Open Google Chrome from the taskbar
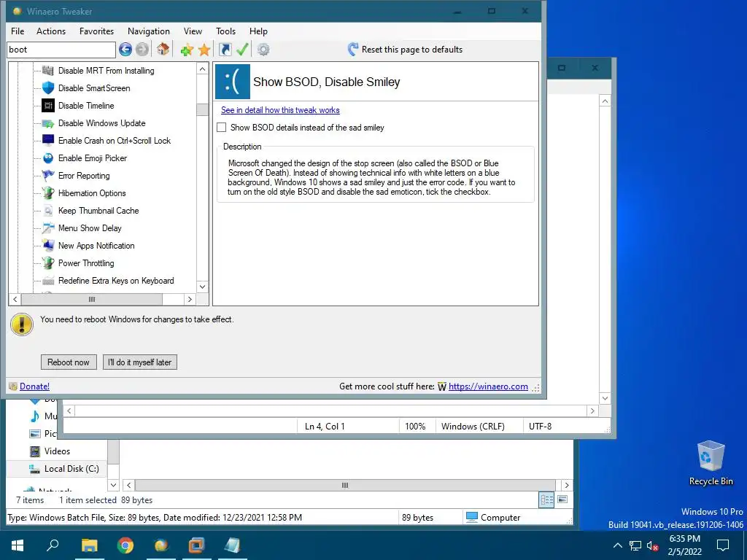The width and height of the screenshot is (747, 560). coord(125,545)
